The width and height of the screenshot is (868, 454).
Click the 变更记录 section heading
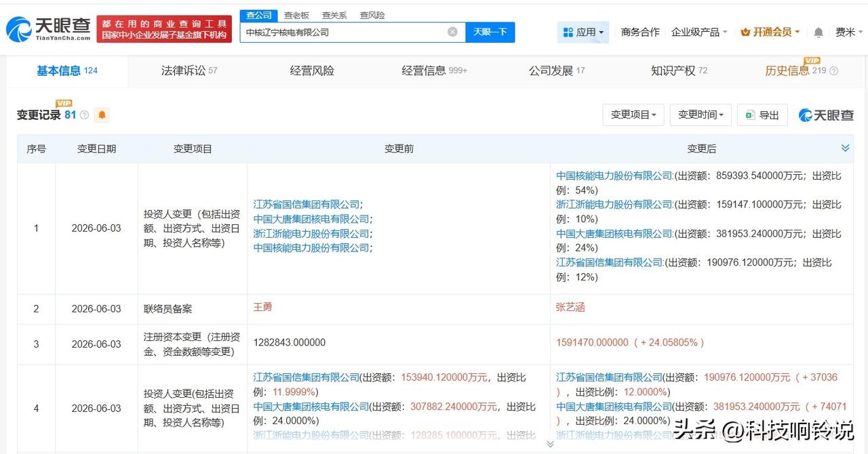click(x=39, y=115)
